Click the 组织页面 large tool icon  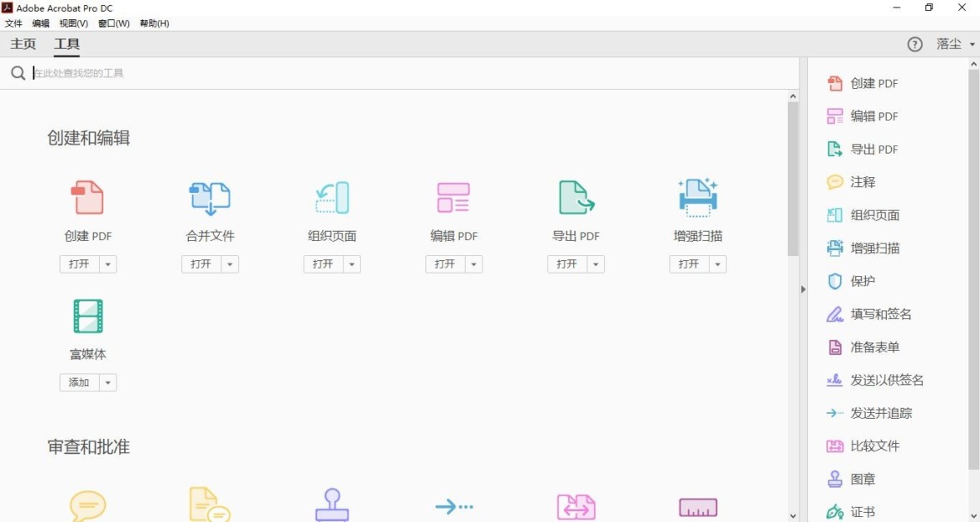pos(332,198)
